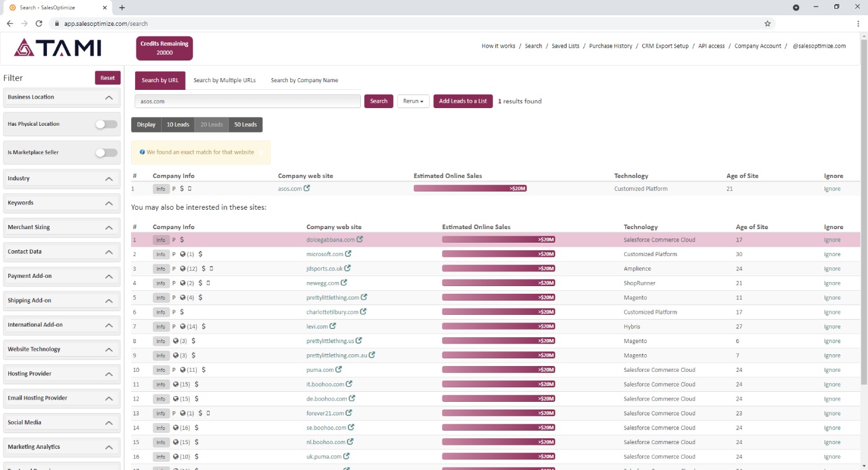Click Add Leads to a List button
Viewport: 868px width, 470px height.
tap(463, 101)
